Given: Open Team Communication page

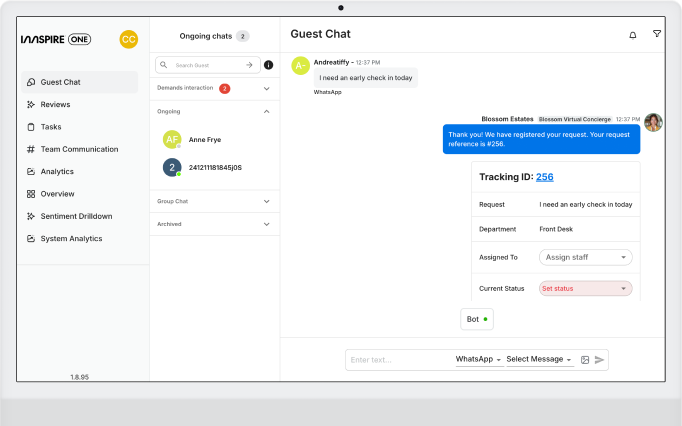Looking at the screenshot, I should pyautogui.click(x=80, y=149).
